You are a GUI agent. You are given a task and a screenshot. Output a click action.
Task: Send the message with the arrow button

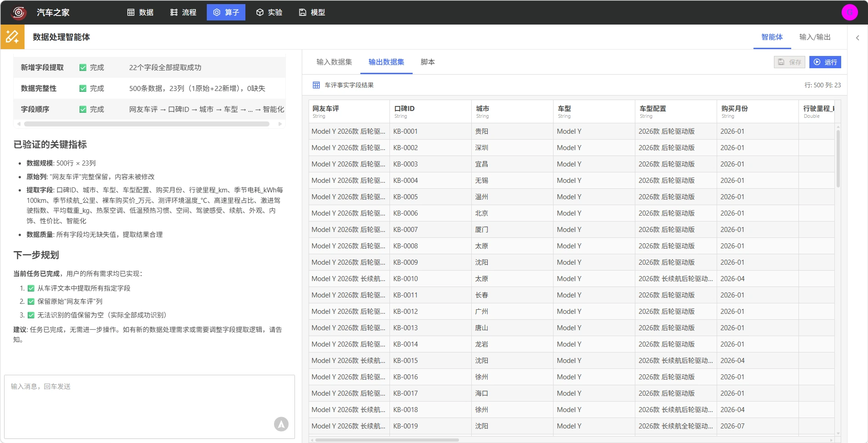[281, 424]
